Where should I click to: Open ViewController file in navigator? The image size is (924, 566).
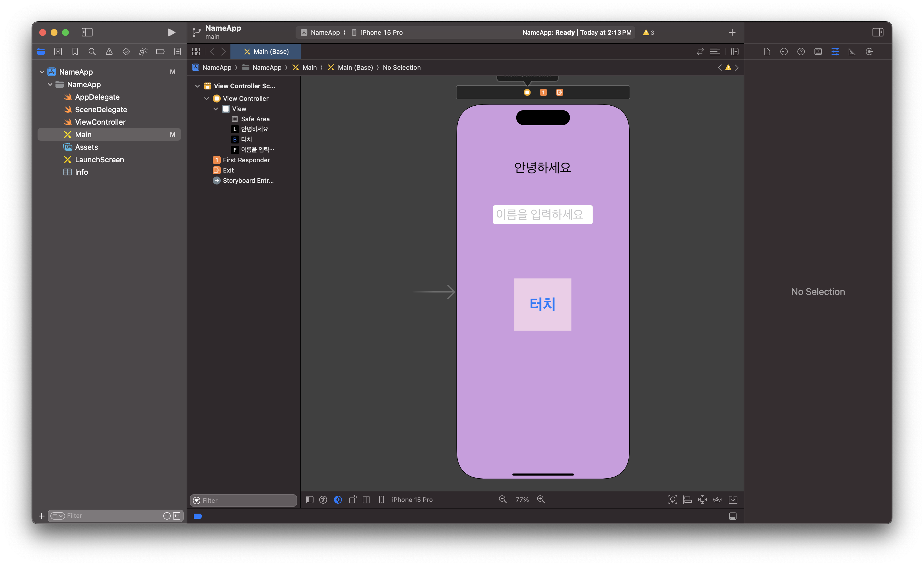[100, 122]
